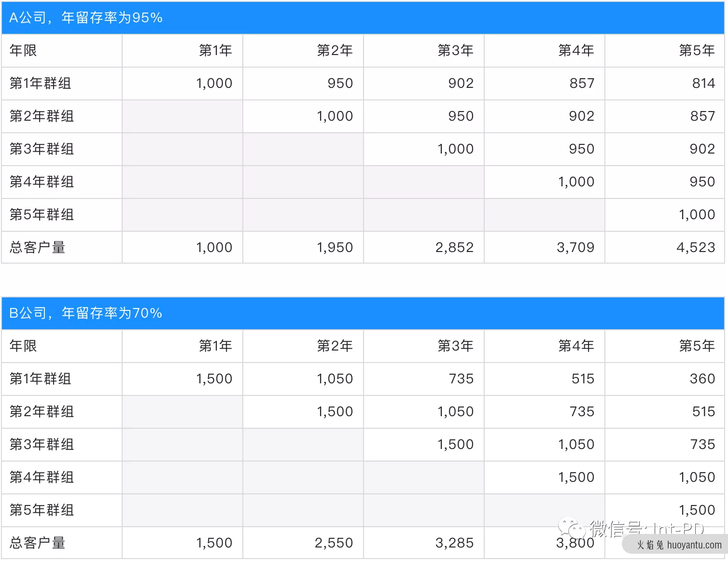Click '1,000' in A公司 总客户量 row

pyautogui.click(x=214, y=248)
